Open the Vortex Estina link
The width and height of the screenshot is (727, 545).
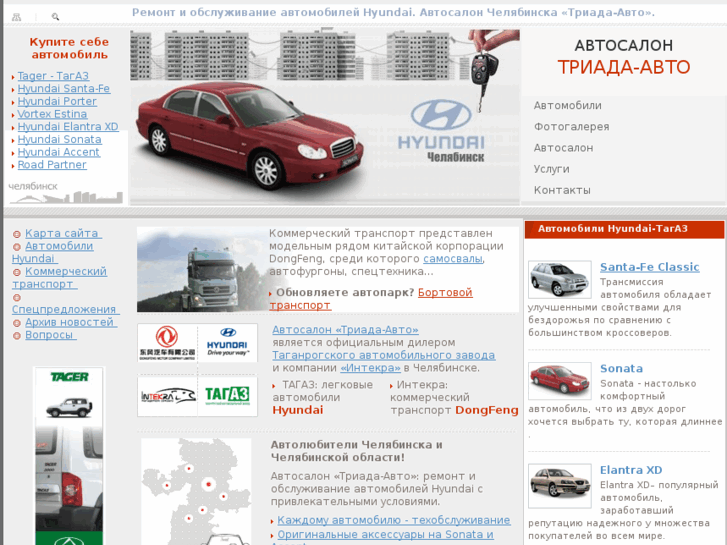[x=52, y=114]
